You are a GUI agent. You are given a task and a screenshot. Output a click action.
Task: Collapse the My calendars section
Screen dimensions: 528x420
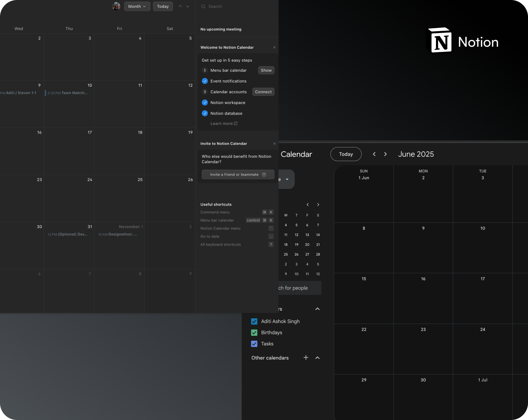(x=317, y=309)
